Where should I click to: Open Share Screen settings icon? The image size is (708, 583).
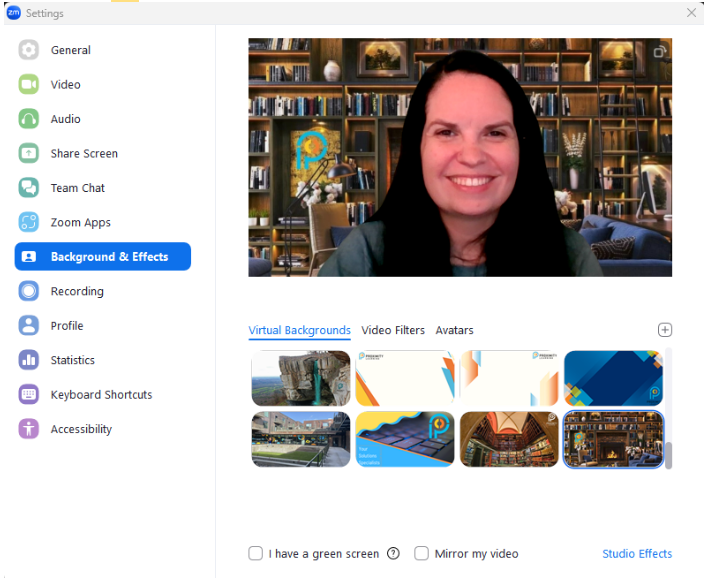29,154
